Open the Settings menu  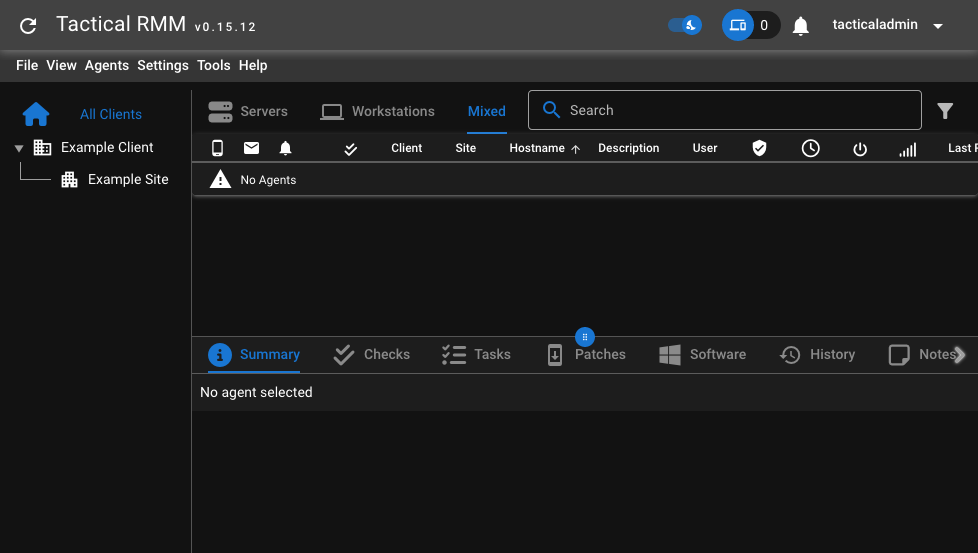click(x=163, y=65)
